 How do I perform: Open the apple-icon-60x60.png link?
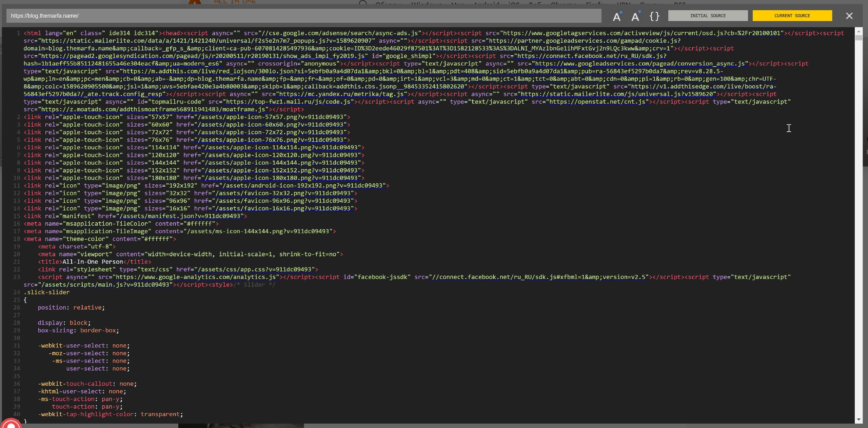point(272,125)
